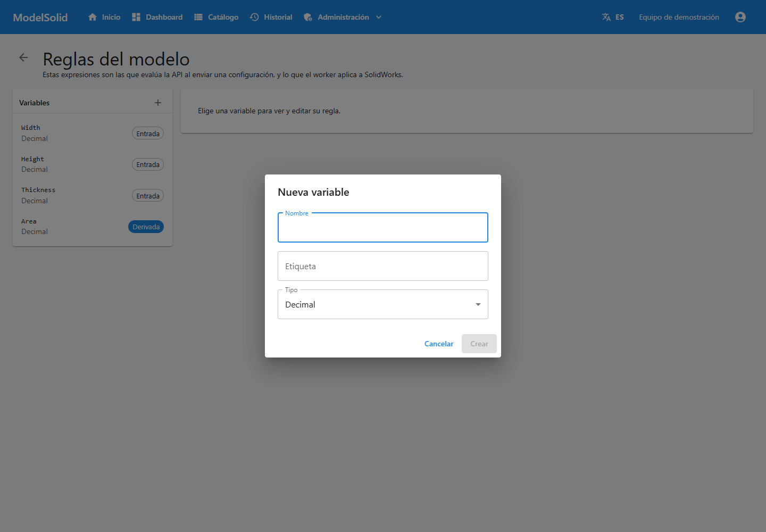Click the Inicio home icon
The width and height of the screenshot is (766, 532).
93,17
